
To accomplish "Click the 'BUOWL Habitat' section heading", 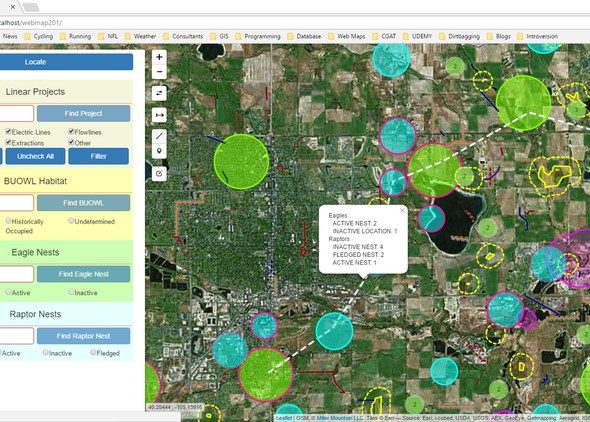I will [x=35, y=181].
